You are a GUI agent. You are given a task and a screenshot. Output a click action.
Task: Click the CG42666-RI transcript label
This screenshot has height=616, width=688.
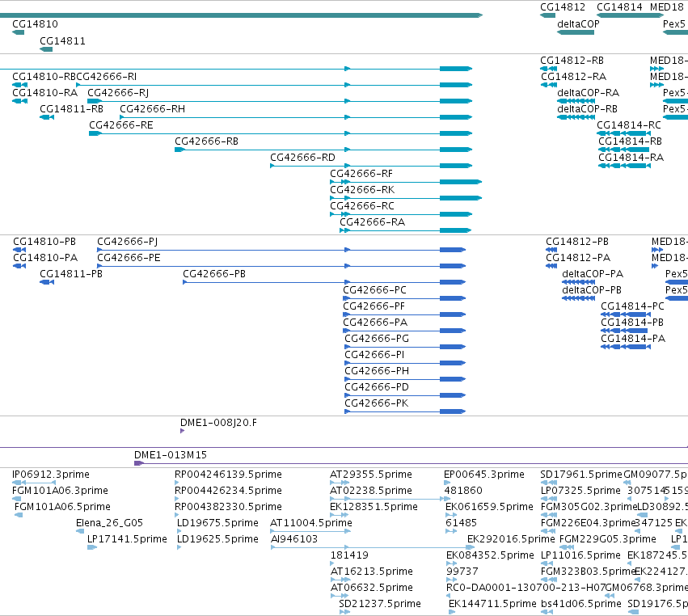(107, 77)
